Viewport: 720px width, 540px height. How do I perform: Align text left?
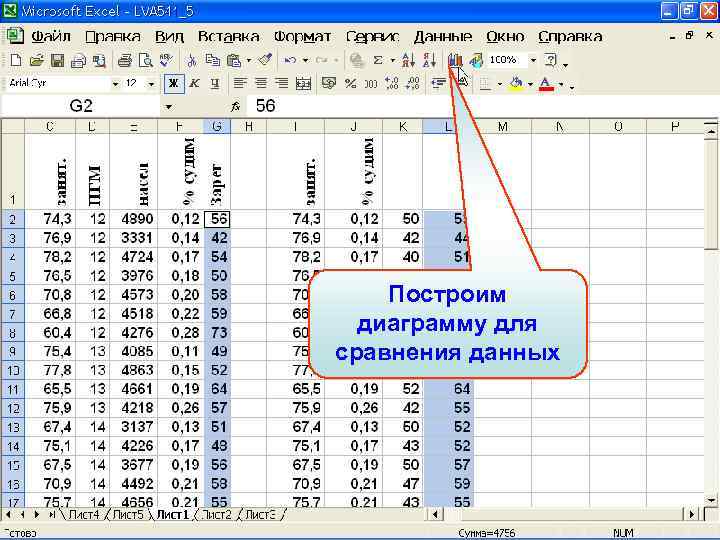239,83
